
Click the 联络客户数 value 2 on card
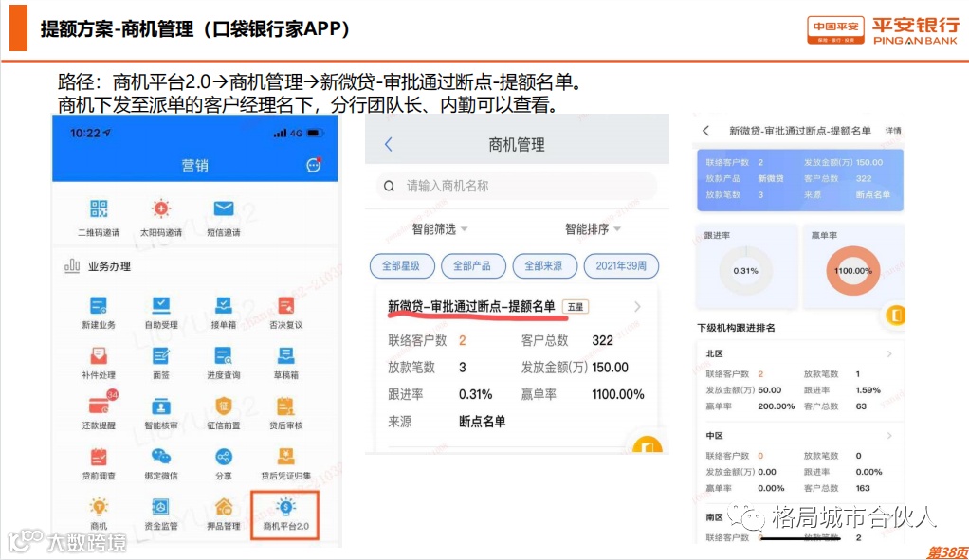coord(463,341)
